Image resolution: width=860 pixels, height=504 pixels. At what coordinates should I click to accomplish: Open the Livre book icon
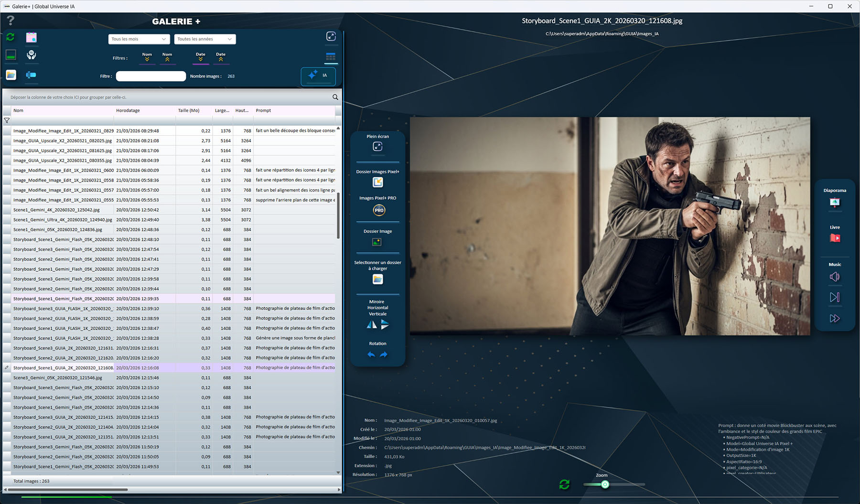point(835,238)
